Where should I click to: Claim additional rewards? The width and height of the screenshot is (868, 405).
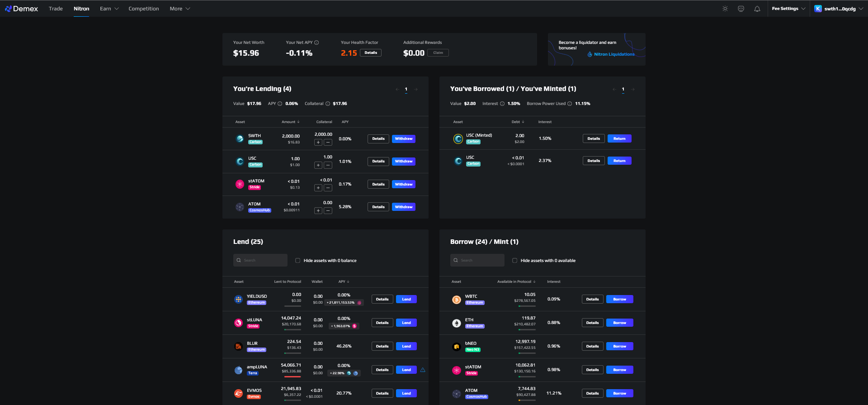click(438, 53)
